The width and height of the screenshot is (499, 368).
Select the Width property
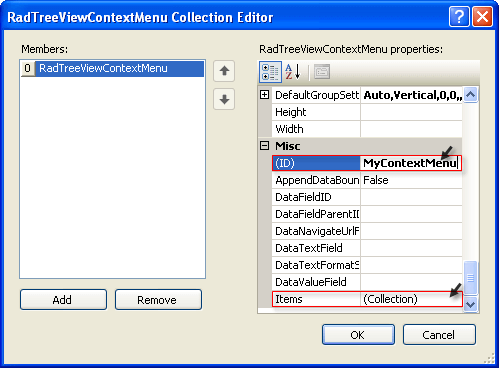316,129
